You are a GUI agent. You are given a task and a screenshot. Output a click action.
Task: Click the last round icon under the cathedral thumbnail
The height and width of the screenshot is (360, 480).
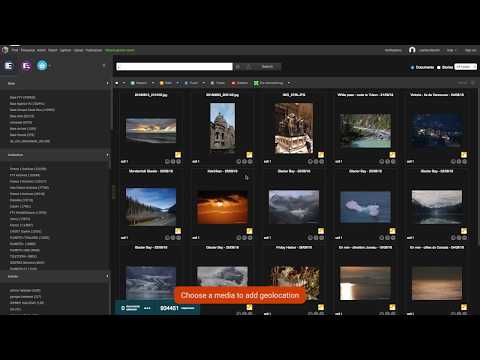point(250,162)
